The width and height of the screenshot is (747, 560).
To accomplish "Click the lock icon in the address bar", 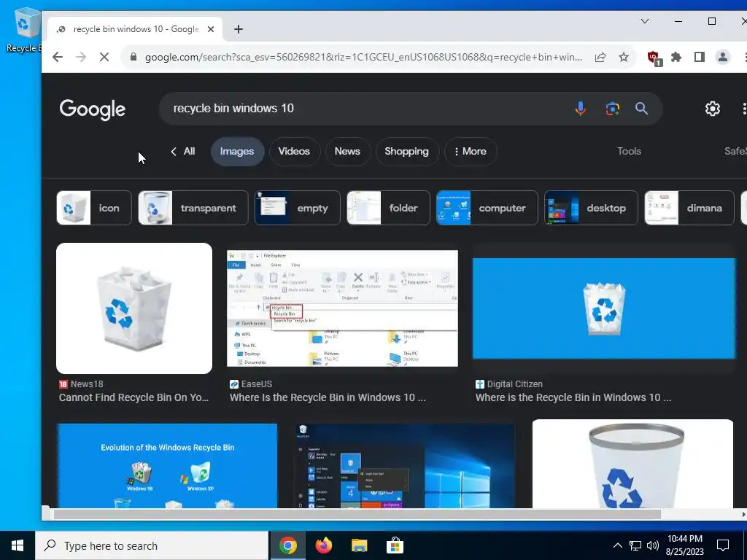I will point(133,57).
